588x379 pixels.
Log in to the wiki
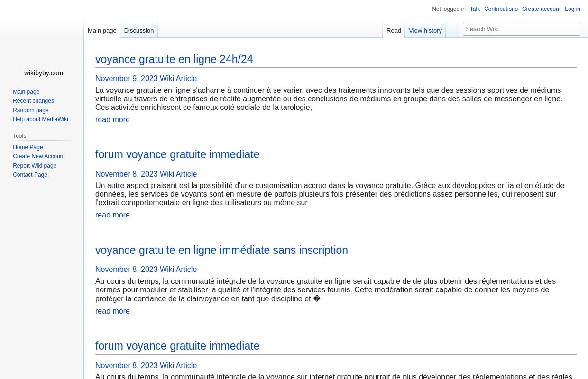(572, 9)
